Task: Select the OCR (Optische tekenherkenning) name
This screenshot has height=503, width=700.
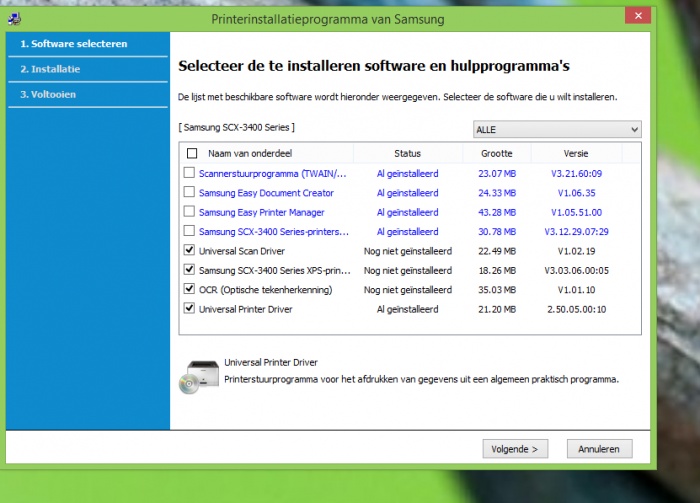Action: pos(266,290)
